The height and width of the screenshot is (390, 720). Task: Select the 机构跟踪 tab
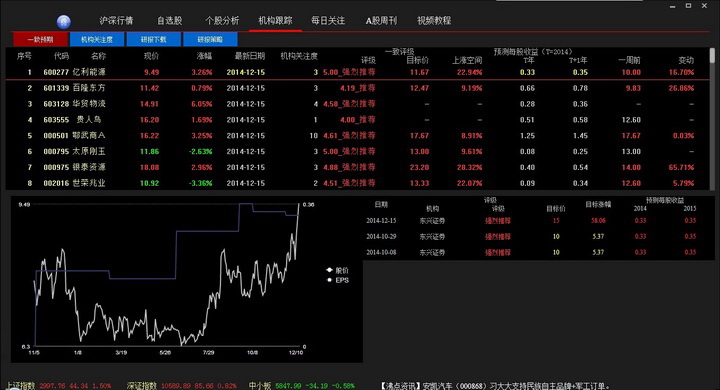coord(275,21)
